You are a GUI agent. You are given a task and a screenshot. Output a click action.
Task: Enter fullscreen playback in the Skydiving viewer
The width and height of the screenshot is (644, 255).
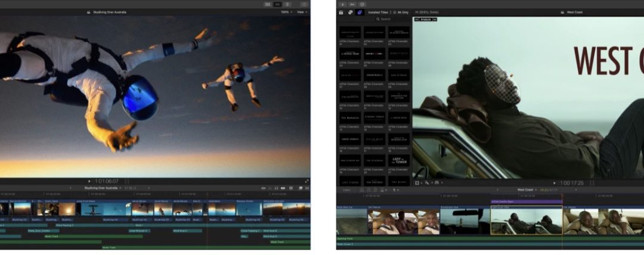(x=306, y=181)
